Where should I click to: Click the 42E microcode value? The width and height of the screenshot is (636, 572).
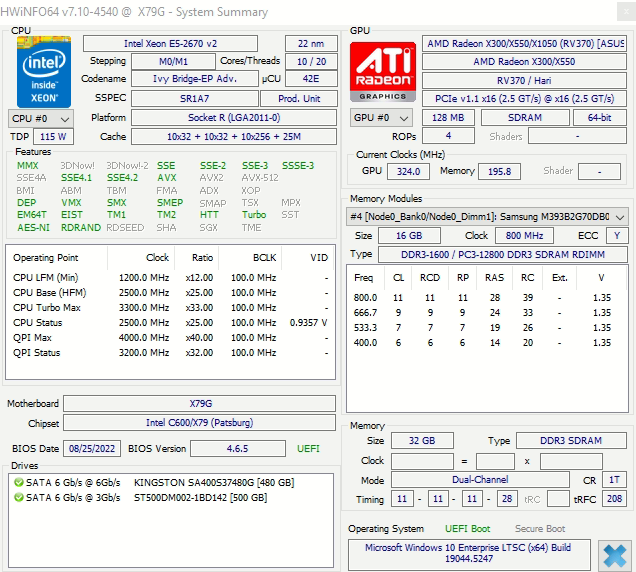click(311, 79)
